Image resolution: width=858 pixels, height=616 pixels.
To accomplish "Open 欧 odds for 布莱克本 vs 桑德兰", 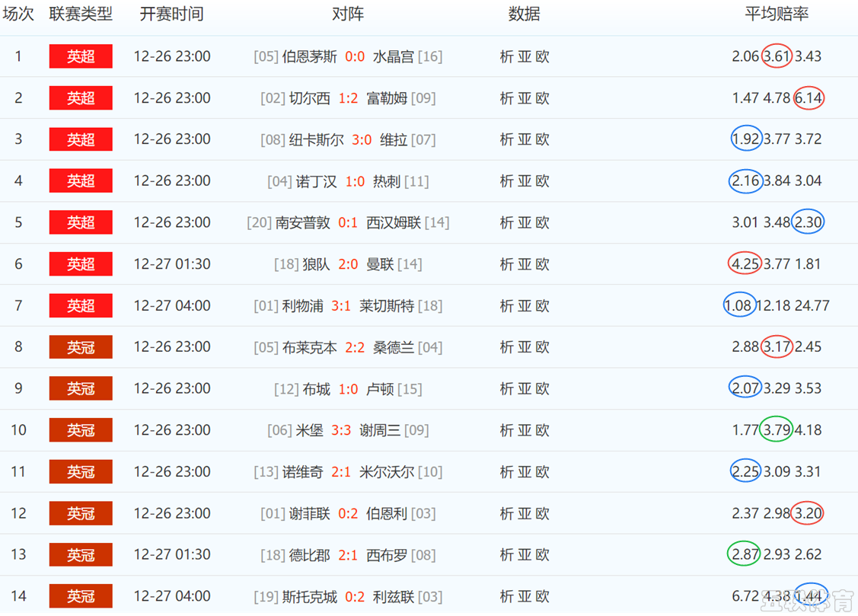I will [x=542, y=347].
